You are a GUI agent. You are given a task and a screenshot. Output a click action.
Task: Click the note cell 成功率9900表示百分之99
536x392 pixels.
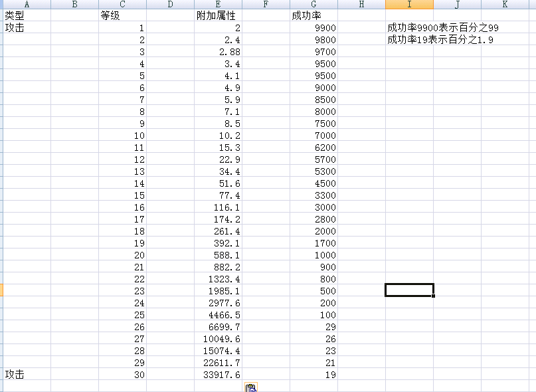(x=443, y=28)
